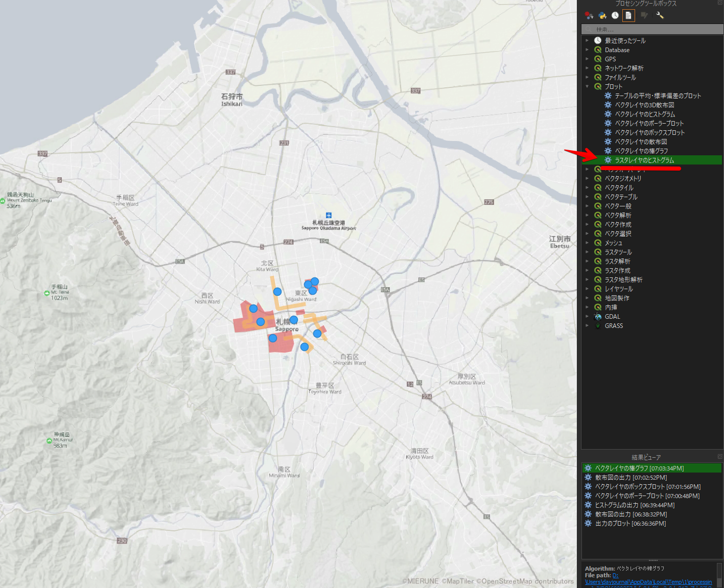The width and height of the screenshot is (724, 588).
Task: Click the search field in the processing toolbox
Action: tap(652, 29)
